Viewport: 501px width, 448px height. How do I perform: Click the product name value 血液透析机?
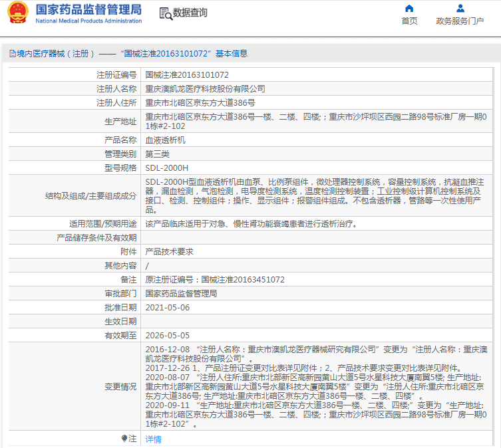165,140
